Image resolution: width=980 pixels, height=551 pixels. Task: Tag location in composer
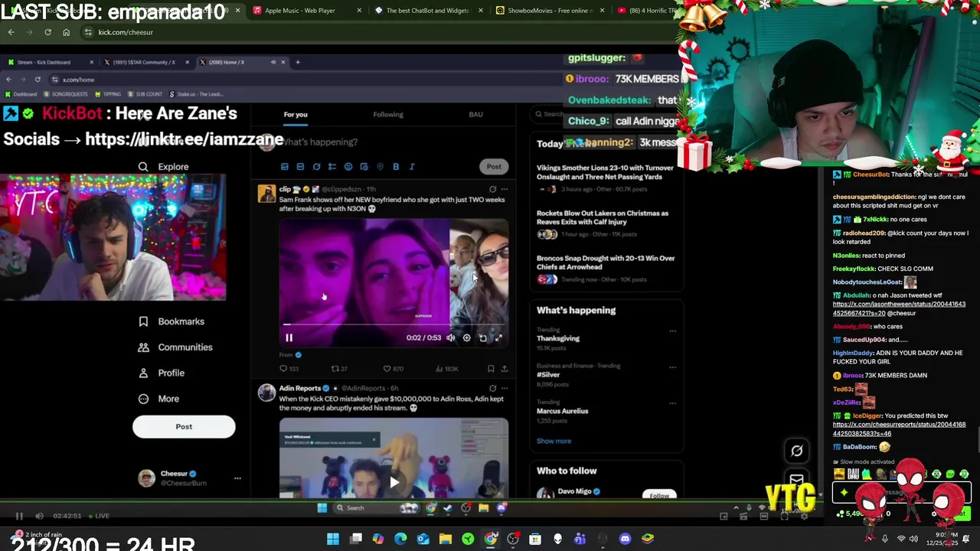[381, 167]
